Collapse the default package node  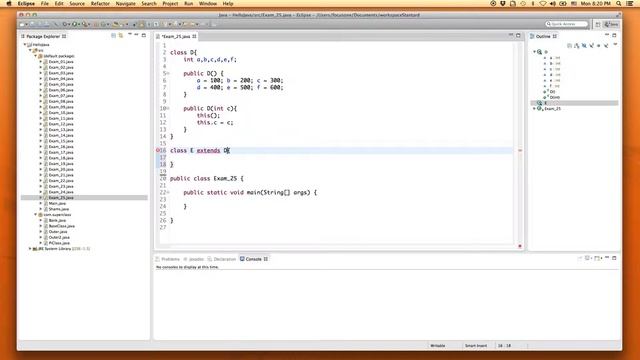[x=36, y=56]
